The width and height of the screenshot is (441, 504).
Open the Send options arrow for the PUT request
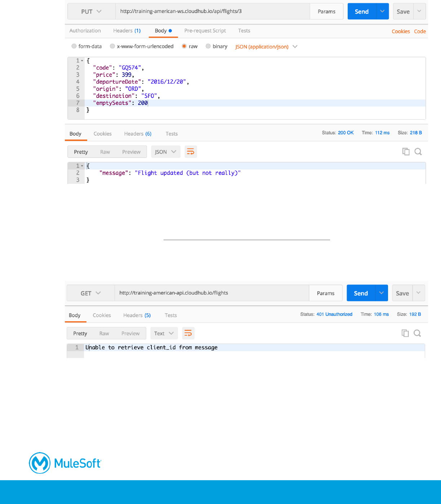(x=382, y=12)
